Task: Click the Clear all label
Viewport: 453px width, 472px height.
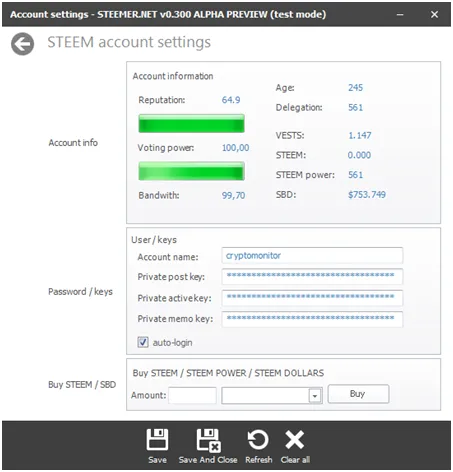Action: tap(295, 460)
